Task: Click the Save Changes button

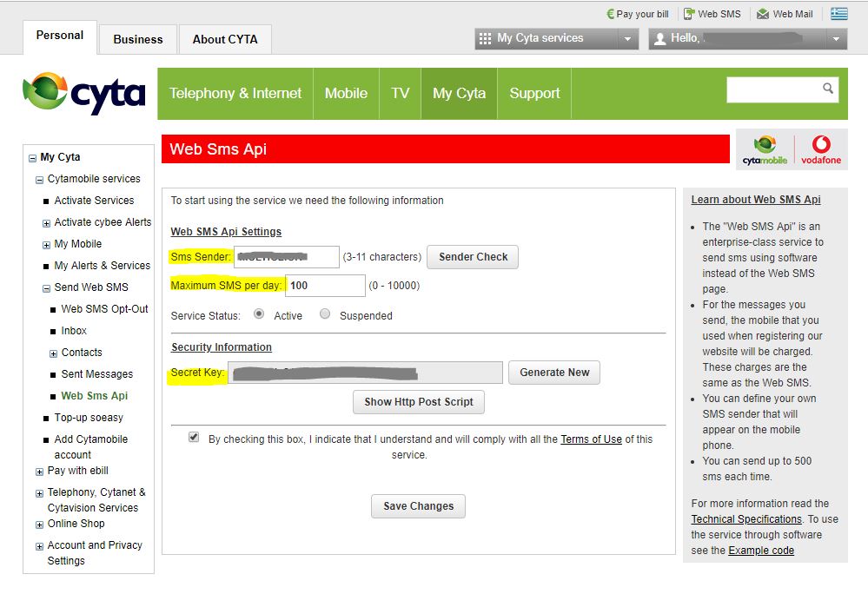Action: 418,506
